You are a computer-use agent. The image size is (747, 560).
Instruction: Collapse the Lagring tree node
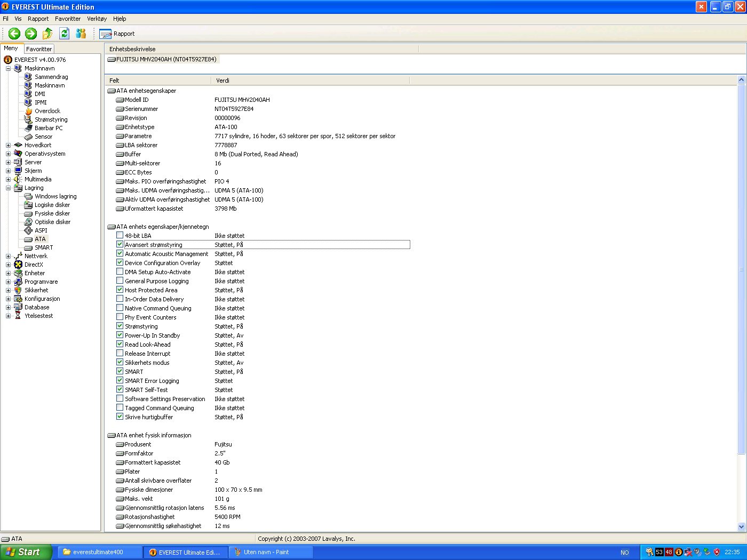(x=8, y=188)
